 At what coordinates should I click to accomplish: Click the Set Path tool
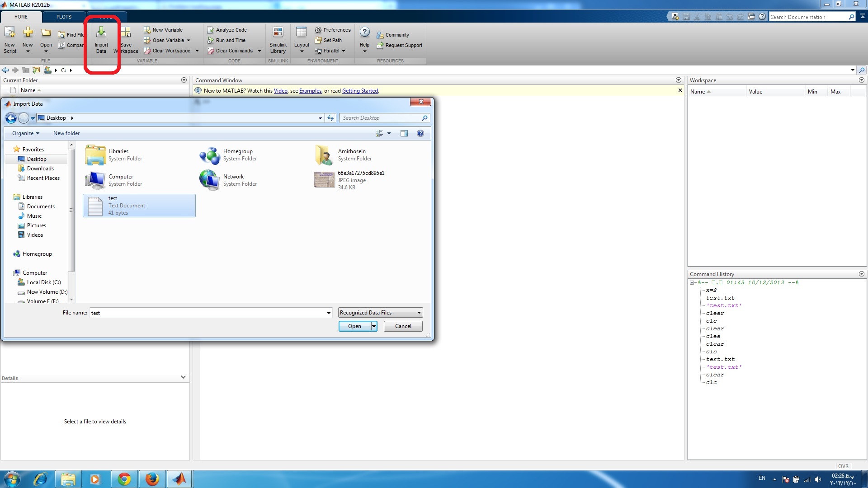(329, 40)
